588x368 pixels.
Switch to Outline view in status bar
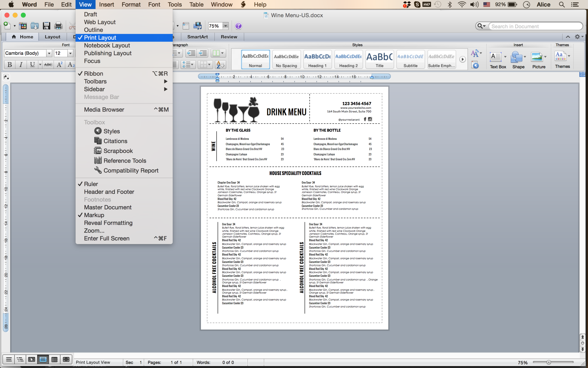[20, 359]
